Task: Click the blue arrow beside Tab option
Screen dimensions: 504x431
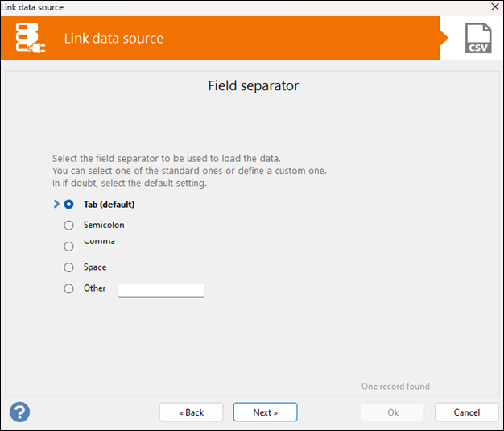Action: click(x=56, y=205)
